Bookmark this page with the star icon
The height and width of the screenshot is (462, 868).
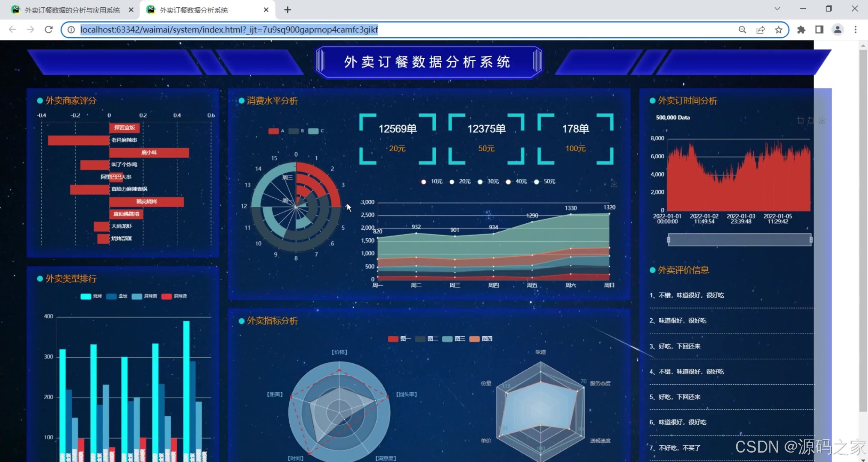coord(779,30)
